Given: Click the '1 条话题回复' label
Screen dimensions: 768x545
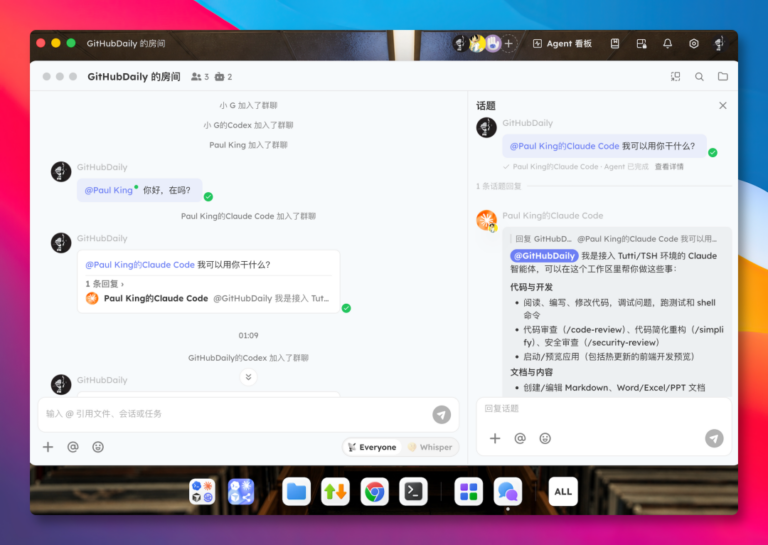Looking at the screenshot, I should point(499,186).
